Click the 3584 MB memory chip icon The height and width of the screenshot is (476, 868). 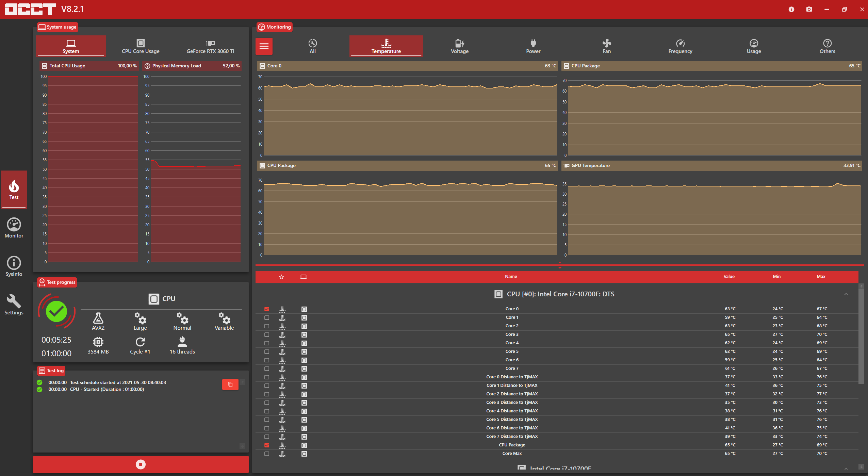[x=98, y=342]
